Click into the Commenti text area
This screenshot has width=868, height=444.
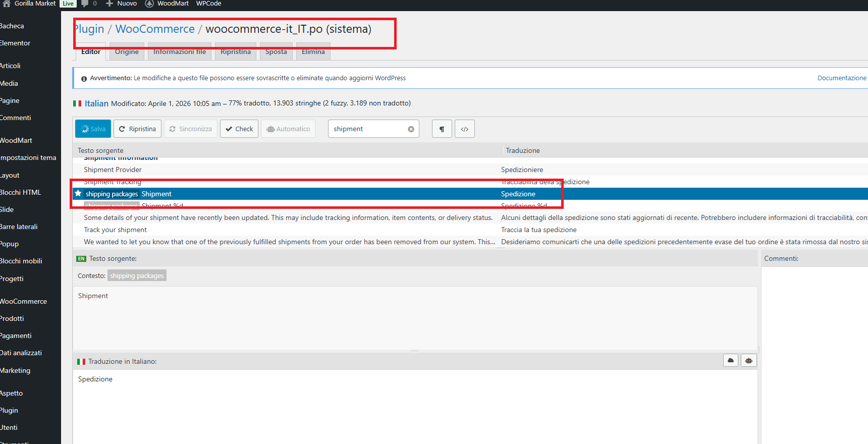[815, 355]
